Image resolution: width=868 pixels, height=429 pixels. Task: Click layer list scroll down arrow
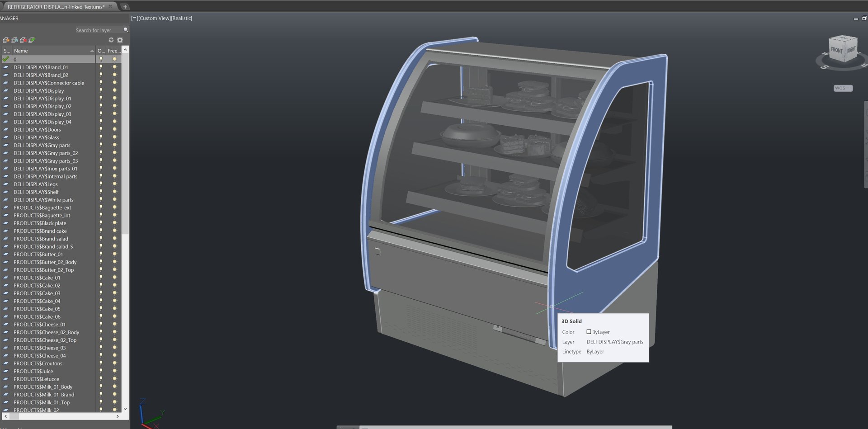pos(125,409)
